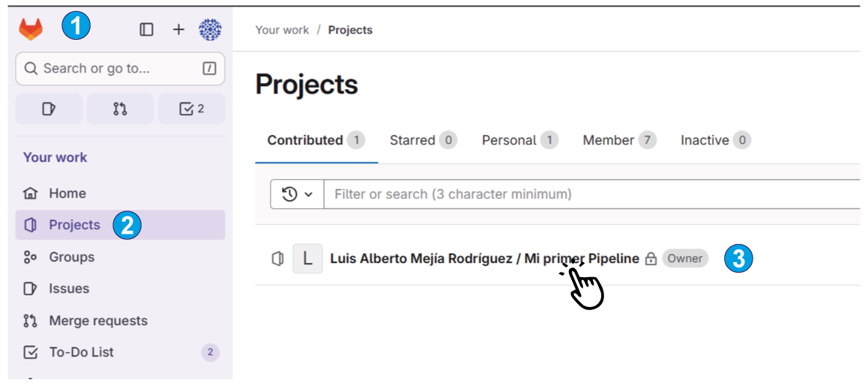The image size is (868, 385).
Task: Navigate to Issues in the sidebar
Action: pyautogui.click(x=68, y=288)
